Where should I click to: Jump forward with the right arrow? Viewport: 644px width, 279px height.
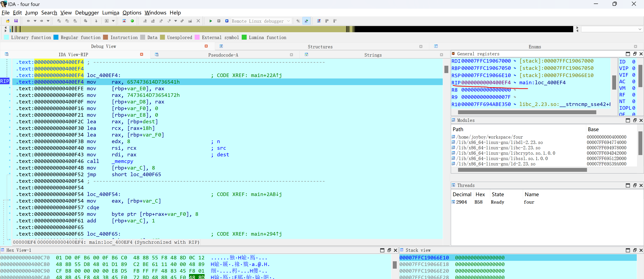pyautogui.click(x=41, y=21)
